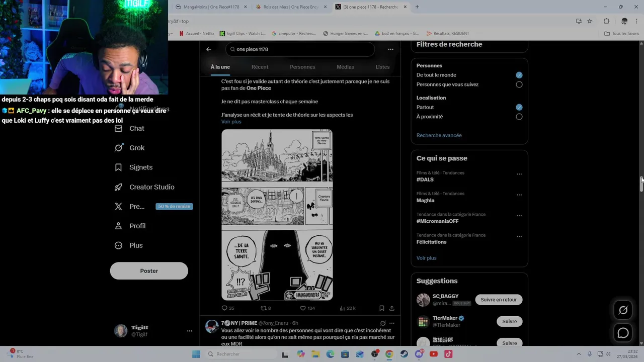Screen dimensions: 644x362
Task: Open Discord from the taskbar
Action: pyautogui.click(x=419, y=354)
